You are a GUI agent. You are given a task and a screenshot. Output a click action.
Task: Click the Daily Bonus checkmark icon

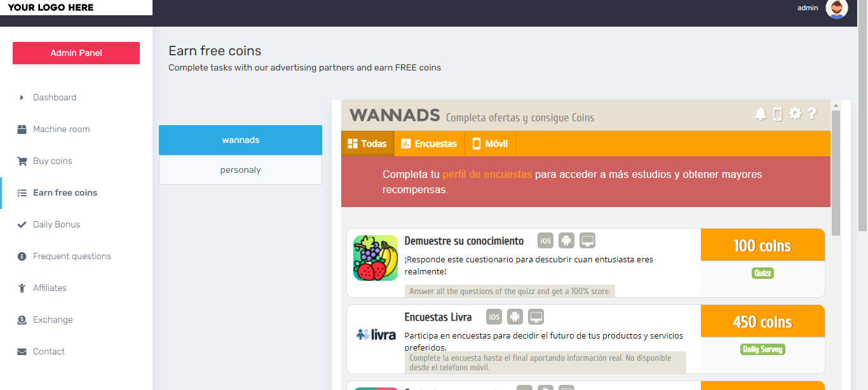pyautogui.click(x=22, y=224)
